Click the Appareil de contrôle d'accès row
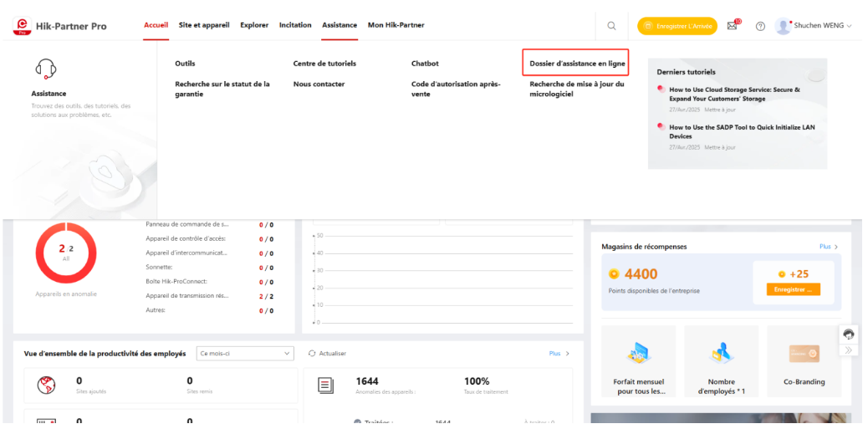This screenshot has height=429, width=868. click(209, 239)
